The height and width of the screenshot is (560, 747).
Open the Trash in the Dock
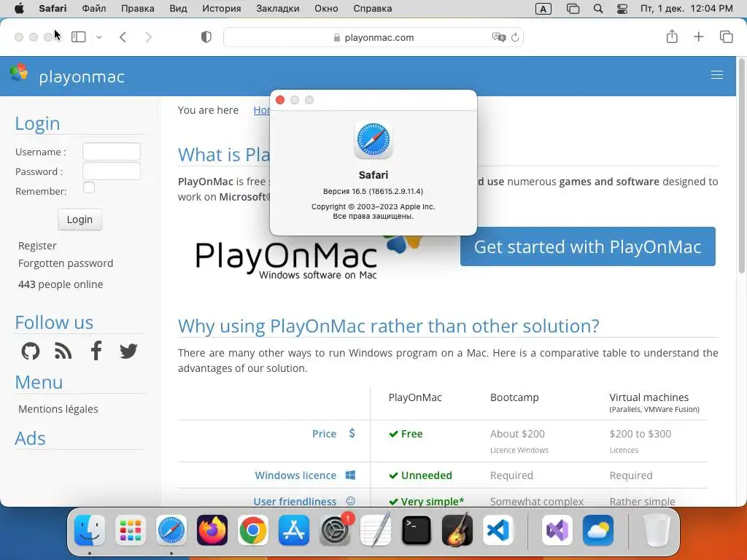click(x=657, y=530)
